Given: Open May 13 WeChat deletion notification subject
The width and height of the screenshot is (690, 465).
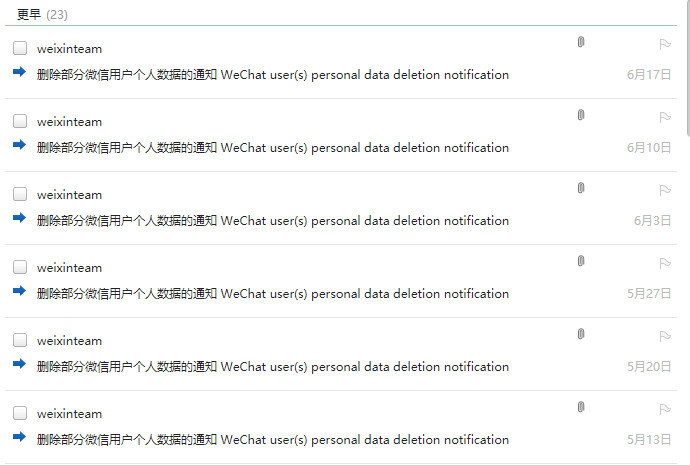Looking at the screenshot, I should tap(272, 440).
